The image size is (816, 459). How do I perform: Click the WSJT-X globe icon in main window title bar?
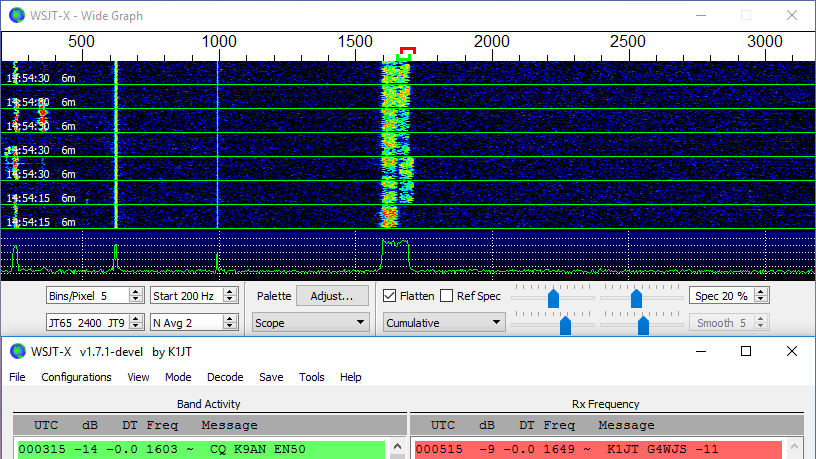[x=18, y=352]
